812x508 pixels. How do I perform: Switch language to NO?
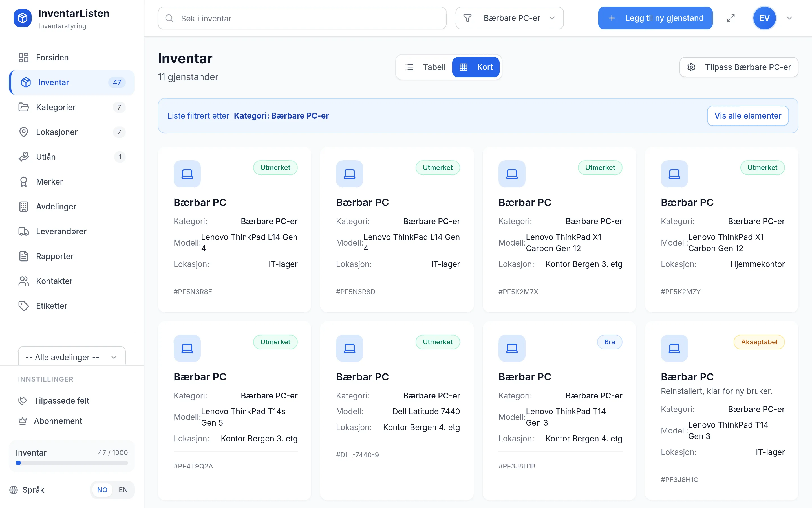pos(102,490)
